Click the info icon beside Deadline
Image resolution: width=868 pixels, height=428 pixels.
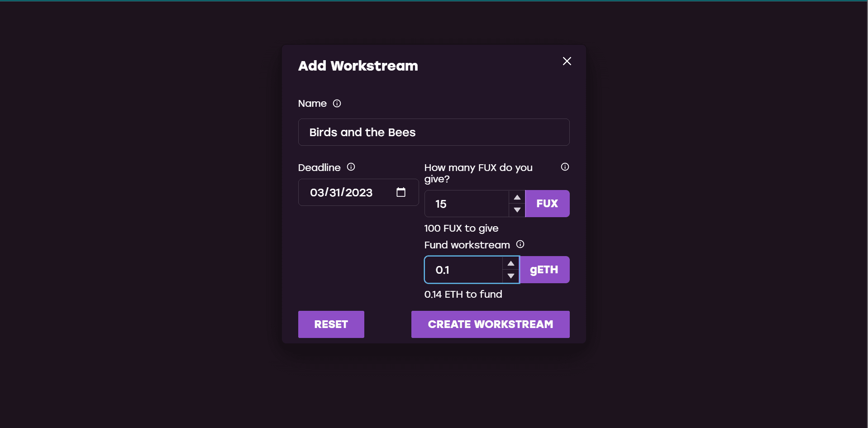(351, 167)
